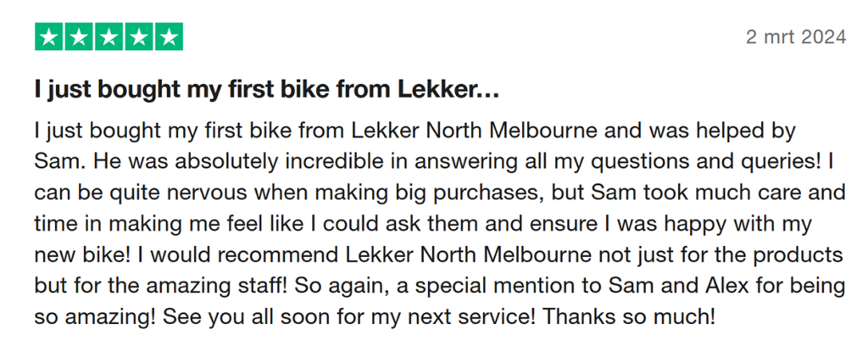Click 'Thanks so much!' at review end
This screenshot has width=868, height=352.
(630, 316)
